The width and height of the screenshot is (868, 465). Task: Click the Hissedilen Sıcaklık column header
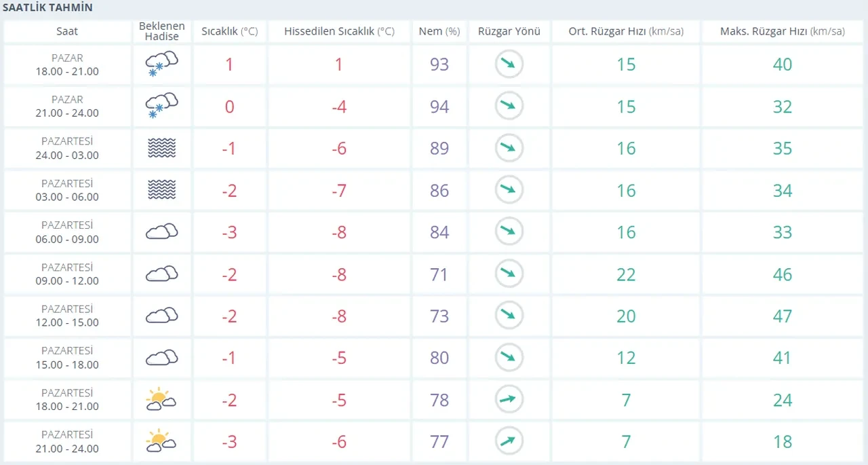coord(339,31)
